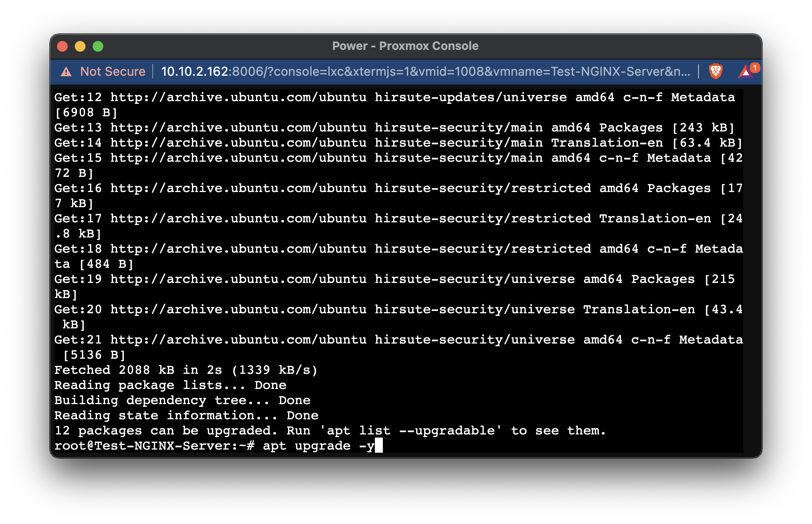Screen dimensions: 812x524
Task: Click the Not Secure label
Action: point(113,71)
